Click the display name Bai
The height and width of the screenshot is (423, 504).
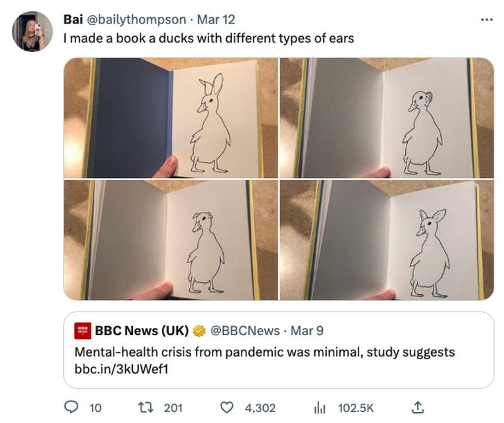[x=73, y=19]
